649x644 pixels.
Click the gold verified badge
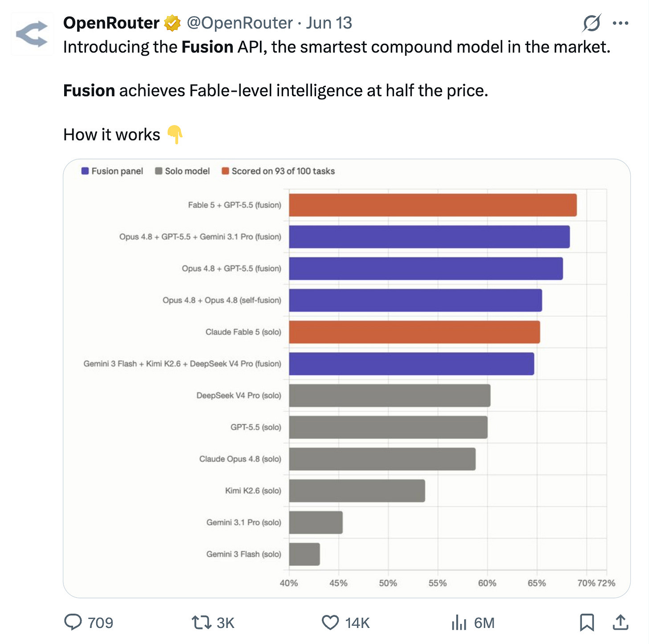pos(172,23)
